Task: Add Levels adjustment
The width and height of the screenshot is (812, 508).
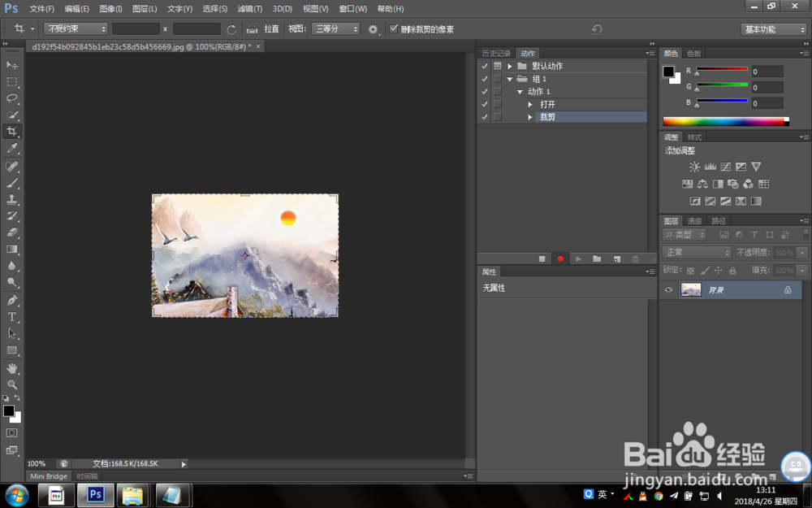Action: point(710,167)
